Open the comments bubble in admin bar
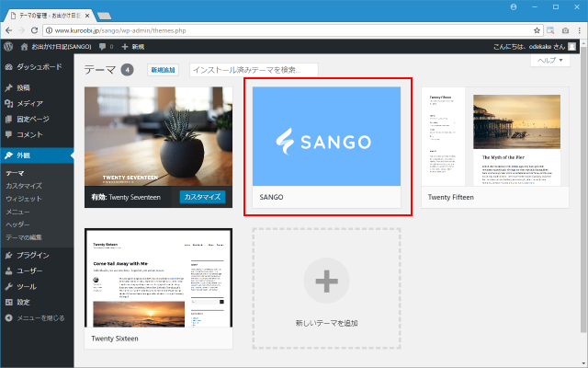Viewport: 588px width, 368px height. (x=102, y=47)
